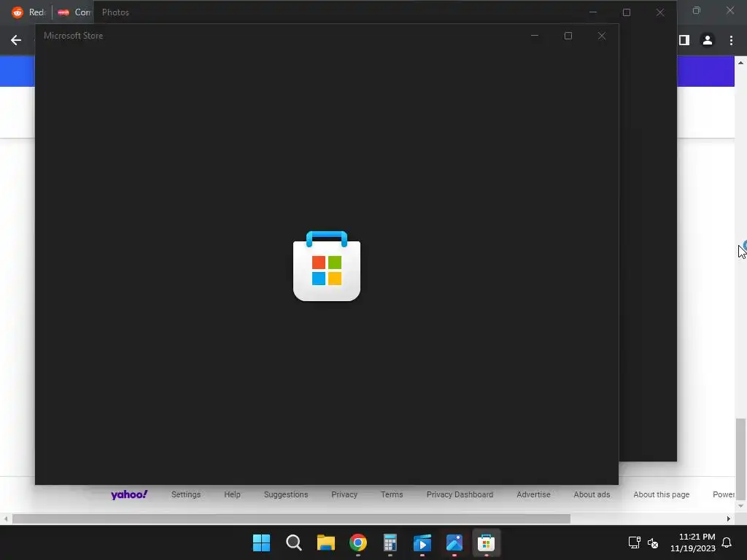Screen dimensions: 747x560
Task: Click the horizontal scrollbar thumb
Action: [x=291, y=518]
